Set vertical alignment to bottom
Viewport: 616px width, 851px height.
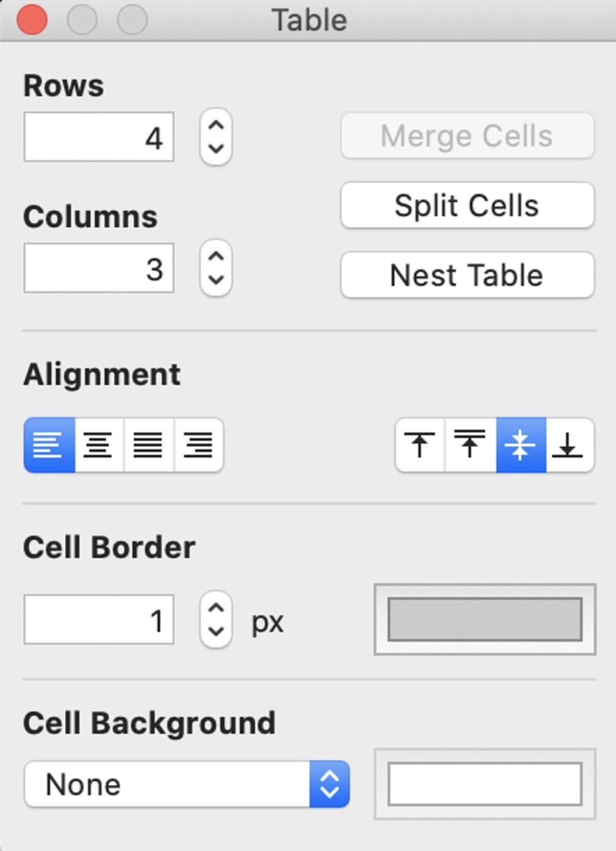click(569, 445)
